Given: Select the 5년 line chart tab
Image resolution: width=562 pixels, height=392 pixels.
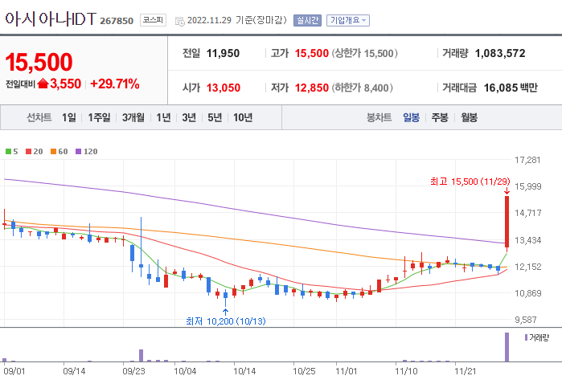Looking at the screenshot, I should coord(215,117).
